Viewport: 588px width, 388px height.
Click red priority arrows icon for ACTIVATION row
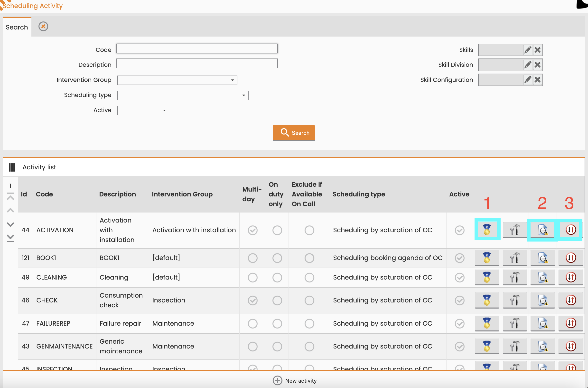pyautogui.click(x=571, y=230)
